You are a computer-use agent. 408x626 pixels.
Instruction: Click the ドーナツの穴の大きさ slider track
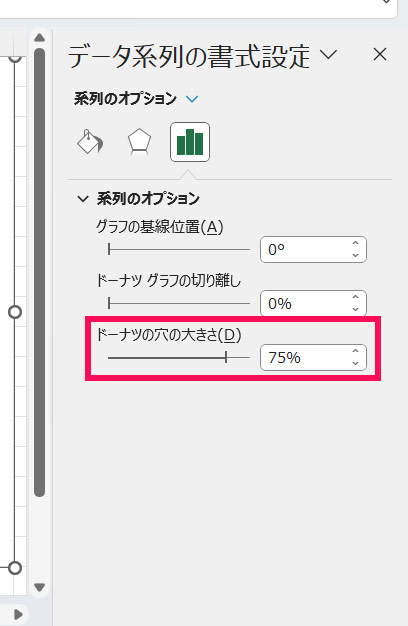(179, 357)
